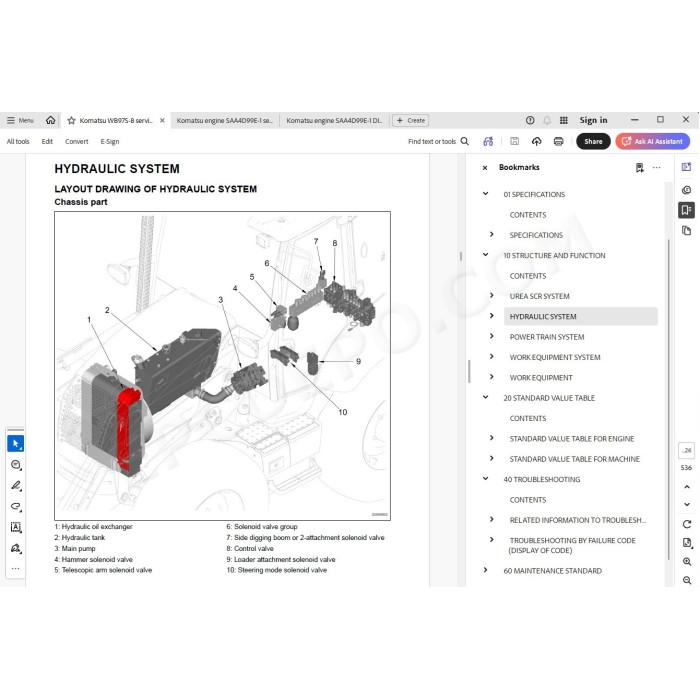Close the Komatsu WB97S-8 tab
The width and height of the screenshot is (700, 700).
[162, 121]
